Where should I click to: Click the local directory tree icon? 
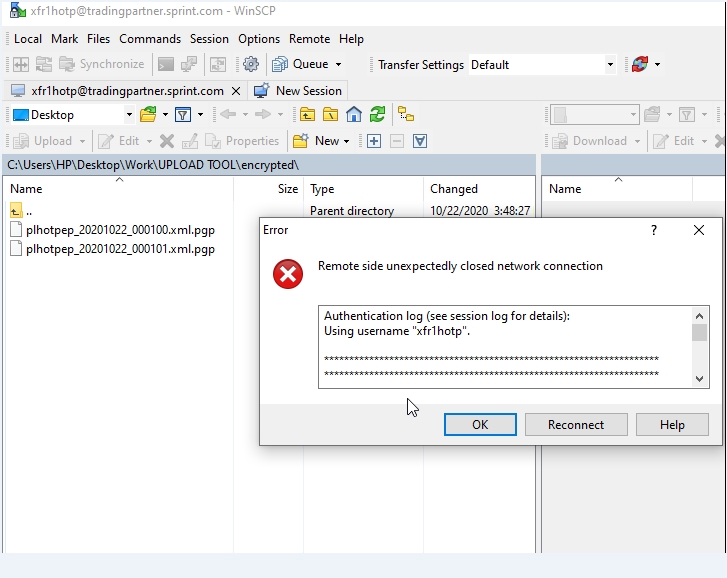tap(405, 115)
